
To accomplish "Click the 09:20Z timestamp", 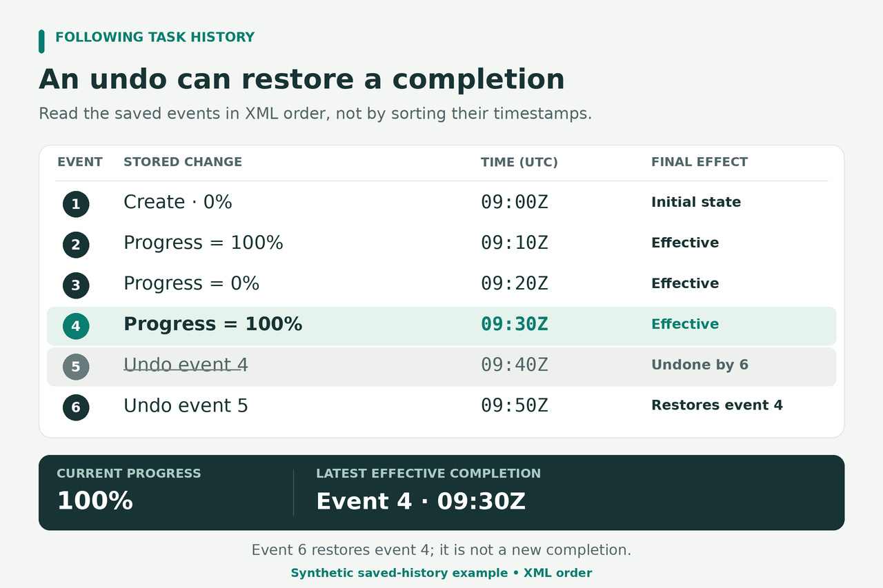I will (x=515, y=283).
